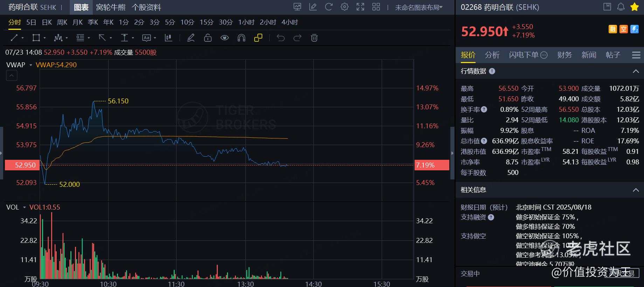Image resolution: width=644 pixels, height=287 pixels.
Task: Select the Fibonacci levels tool
Action: tap(80, 38)
